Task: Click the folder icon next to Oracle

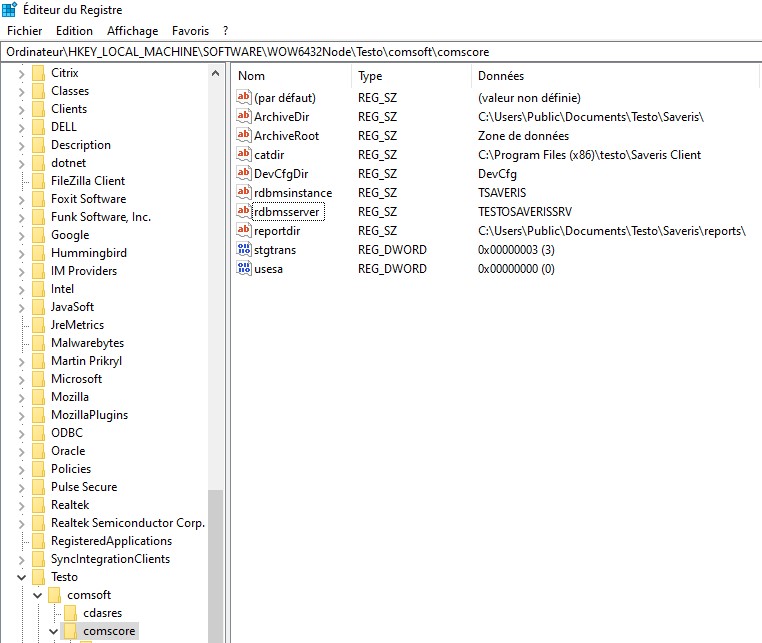Action: [39, 451]
